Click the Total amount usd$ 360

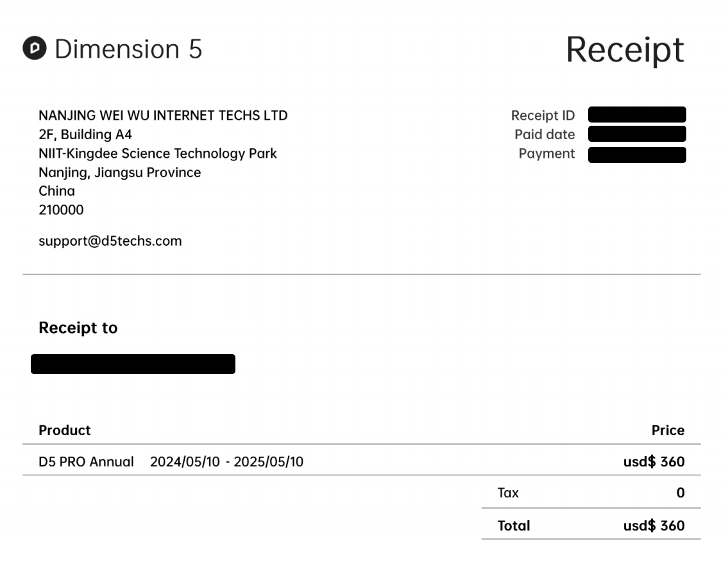click(x=654, y=526)
